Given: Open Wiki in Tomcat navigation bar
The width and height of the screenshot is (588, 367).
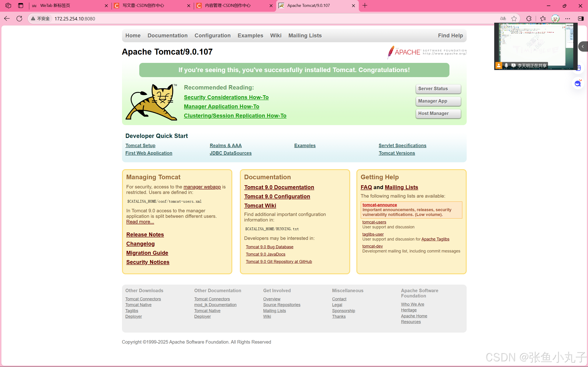Looking at the screenshot, I should [276, 35].
